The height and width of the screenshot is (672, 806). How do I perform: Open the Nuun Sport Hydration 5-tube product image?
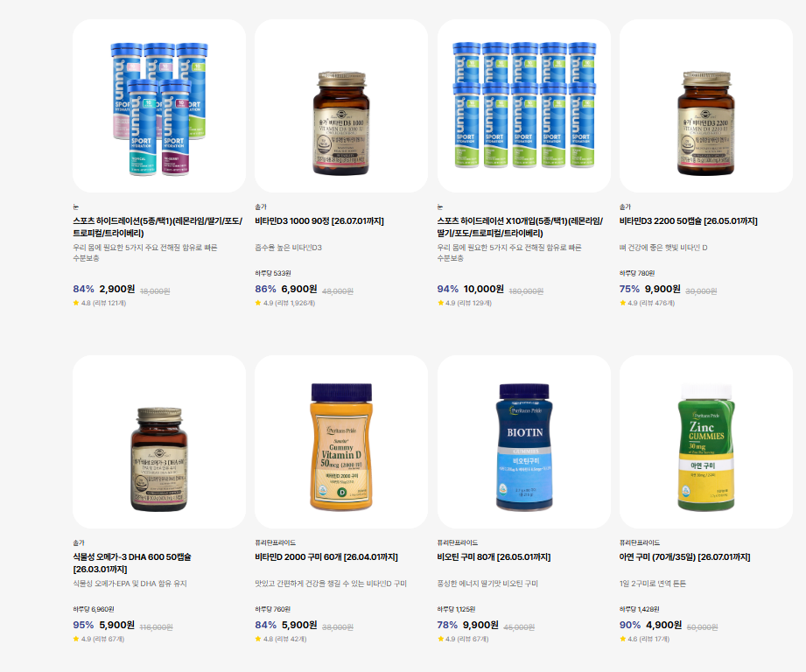(159, 106)
